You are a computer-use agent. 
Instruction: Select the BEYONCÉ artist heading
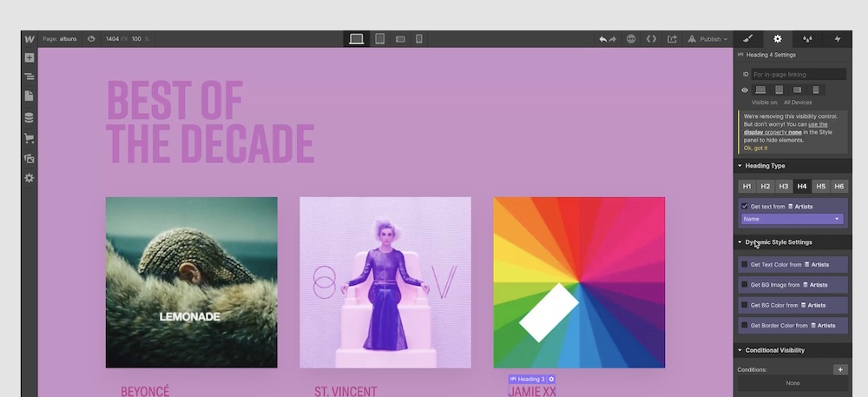(145, 392)
